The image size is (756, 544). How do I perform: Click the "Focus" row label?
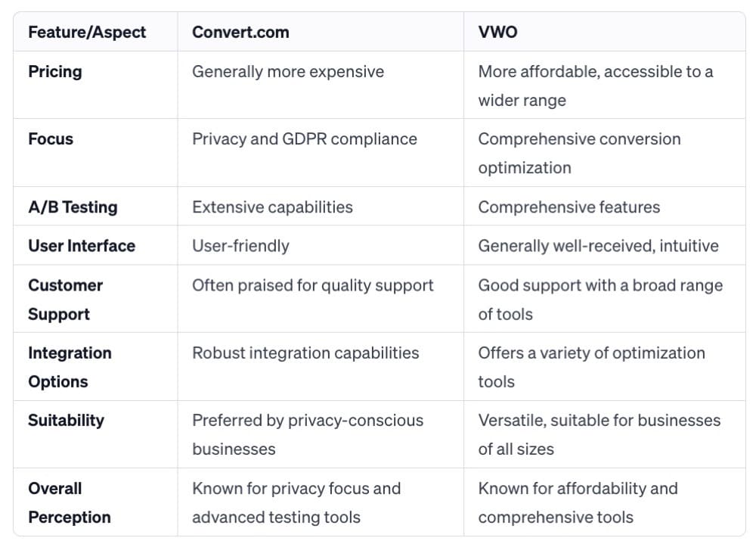pos(51,139)
